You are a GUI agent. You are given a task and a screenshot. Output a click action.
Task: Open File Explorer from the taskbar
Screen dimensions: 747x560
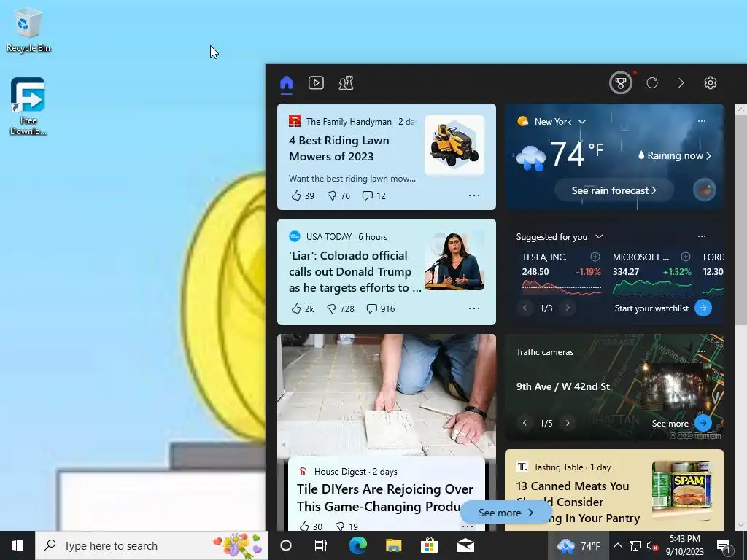[393, 545]
